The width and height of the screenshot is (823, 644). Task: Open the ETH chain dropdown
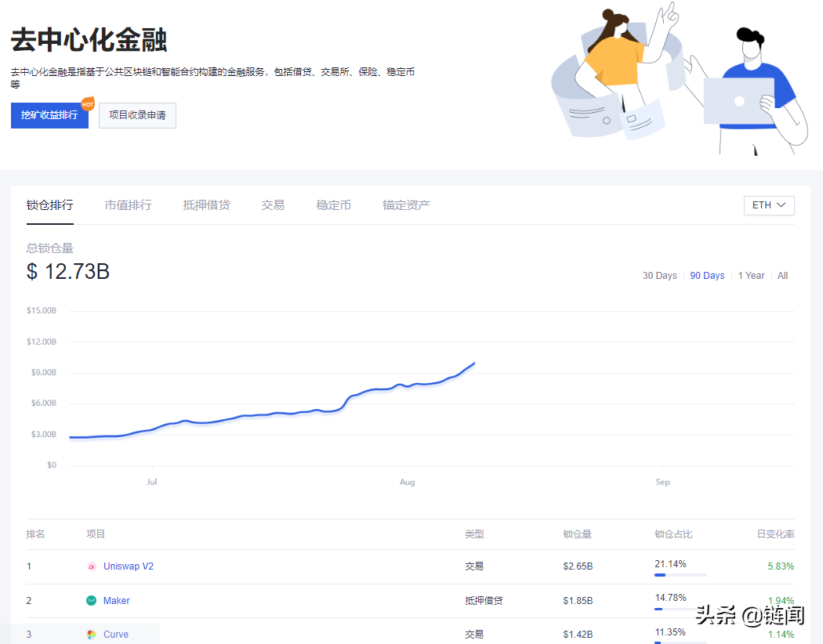click(769, 205)
